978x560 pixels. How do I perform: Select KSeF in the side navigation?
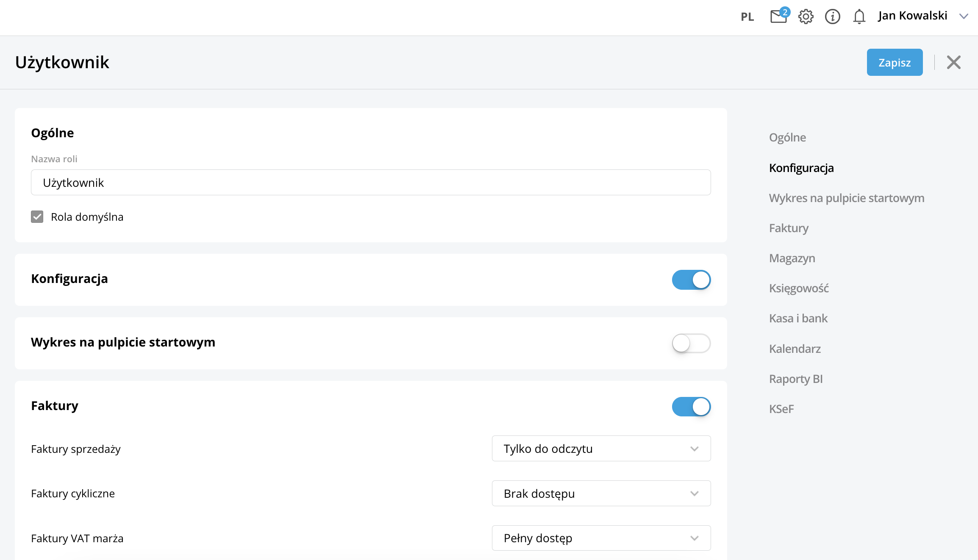point(781,409)
